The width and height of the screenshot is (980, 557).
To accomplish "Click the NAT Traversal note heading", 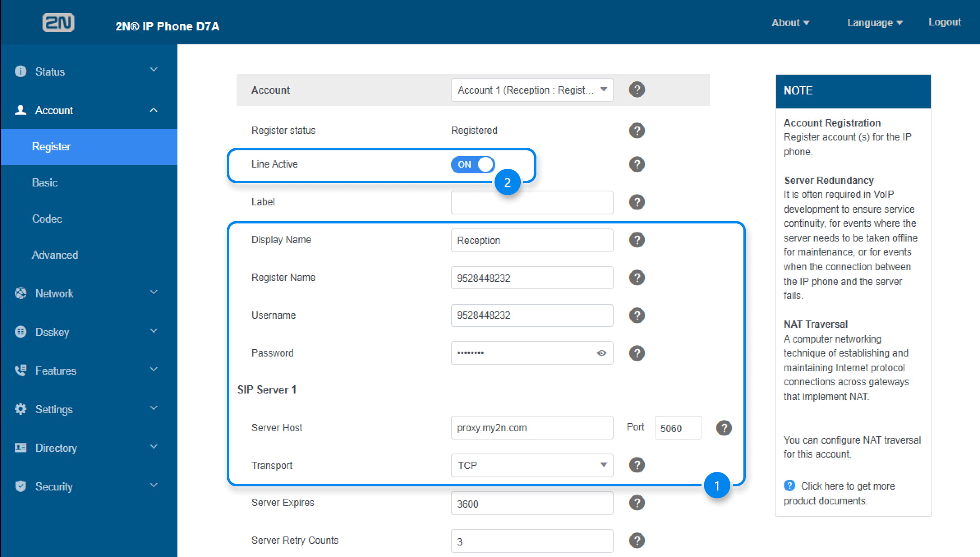I will 816,324.
